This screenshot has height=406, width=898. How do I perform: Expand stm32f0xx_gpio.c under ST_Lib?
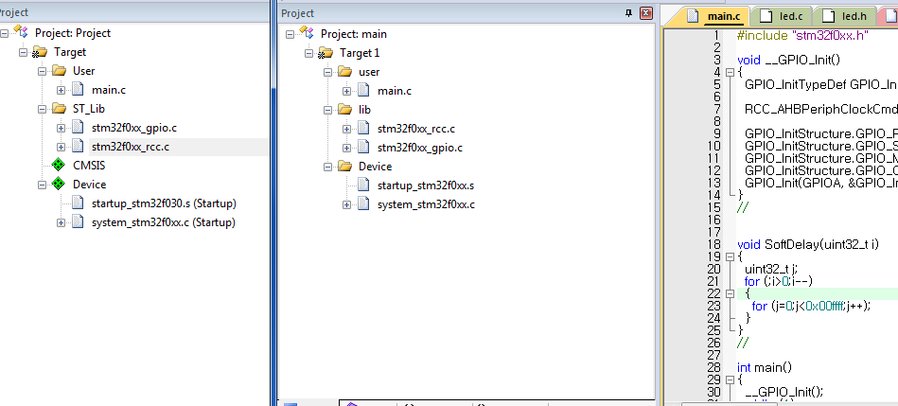(x=61, y=128)
